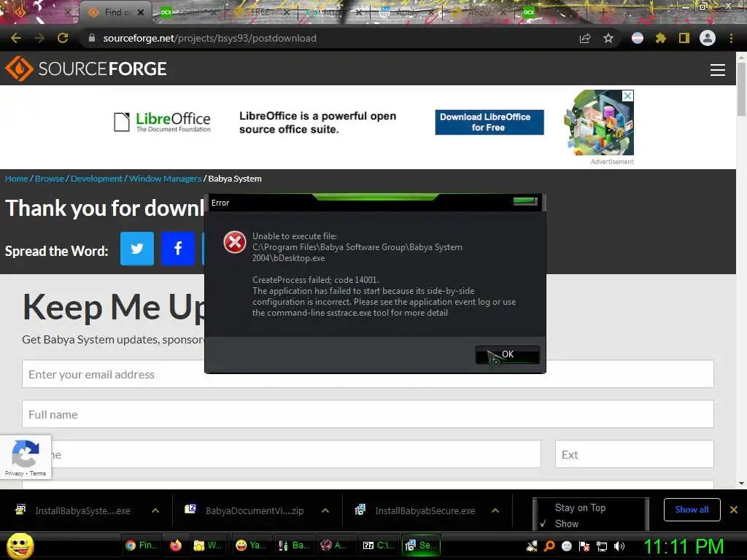Bookmark this page with the star
Image resolution: width=747 pixels, height=560 pixels.
point(608,38)
